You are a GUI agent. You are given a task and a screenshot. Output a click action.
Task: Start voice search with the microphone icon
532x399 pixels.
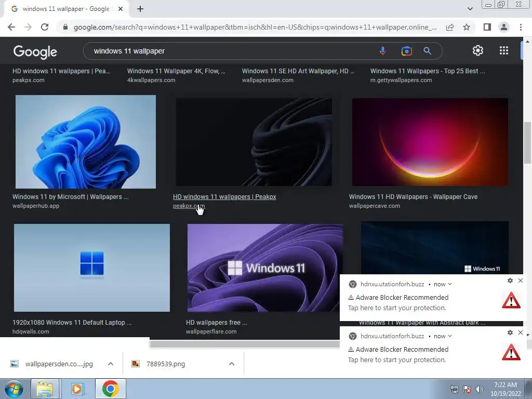click(382, 51)
